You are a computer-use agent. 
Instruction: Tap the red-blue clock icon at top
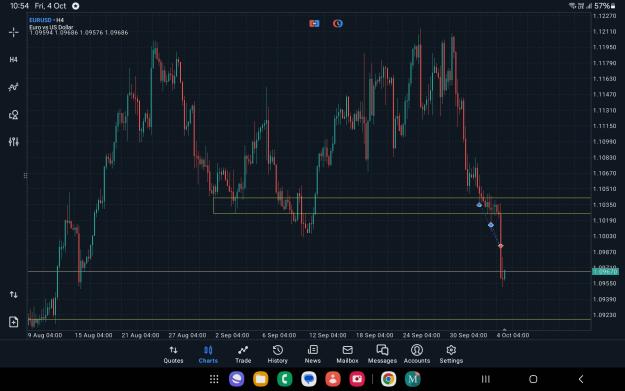338,24
